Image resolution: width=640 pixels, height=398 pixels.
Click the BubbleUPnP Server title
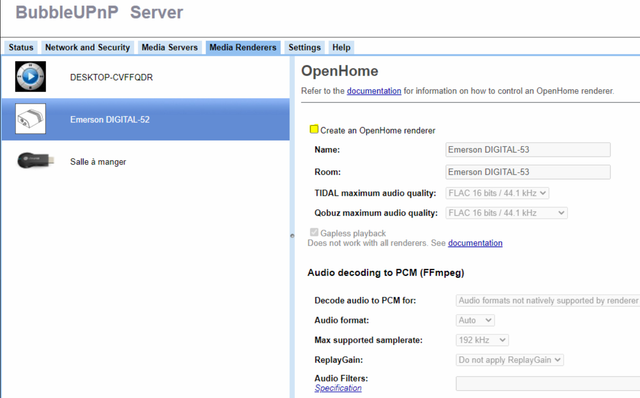99,12
